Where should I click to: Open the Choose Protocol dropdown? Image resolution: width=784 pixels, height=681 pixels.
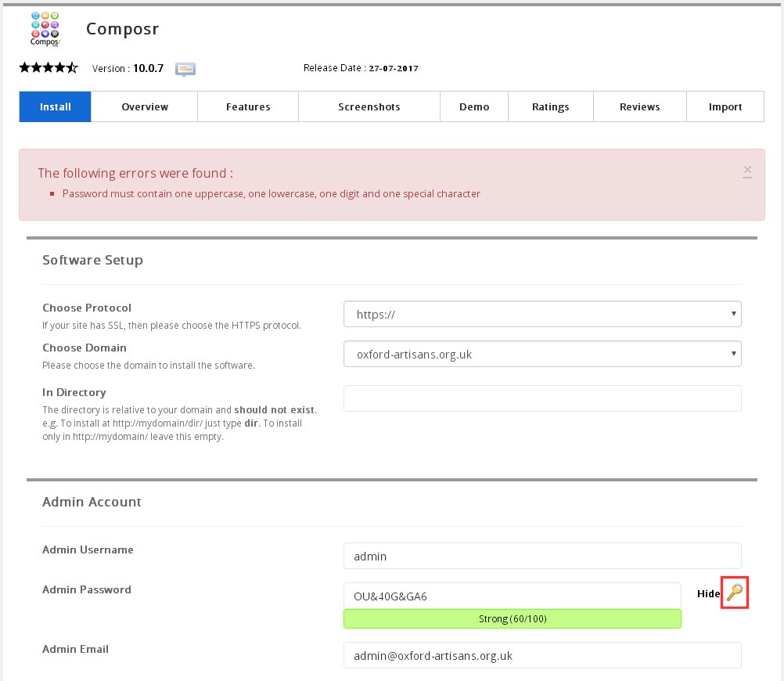tap(542, 315)
